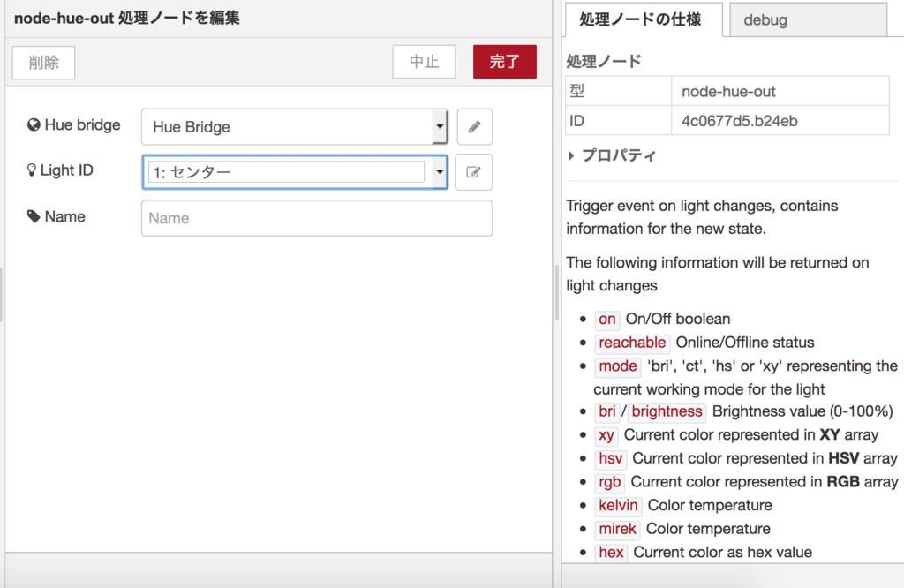Screen dimensions: 904x588
Task: Click the 'reachable' property tag
Action: pyautogui.click(x=632, y=343)
